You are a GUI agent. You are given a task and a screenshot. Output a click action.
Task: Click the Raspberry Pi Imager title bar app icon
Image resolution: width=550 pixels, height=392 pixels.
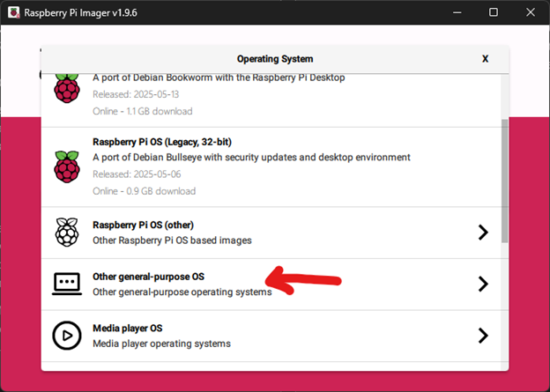(x=14, y=12)
